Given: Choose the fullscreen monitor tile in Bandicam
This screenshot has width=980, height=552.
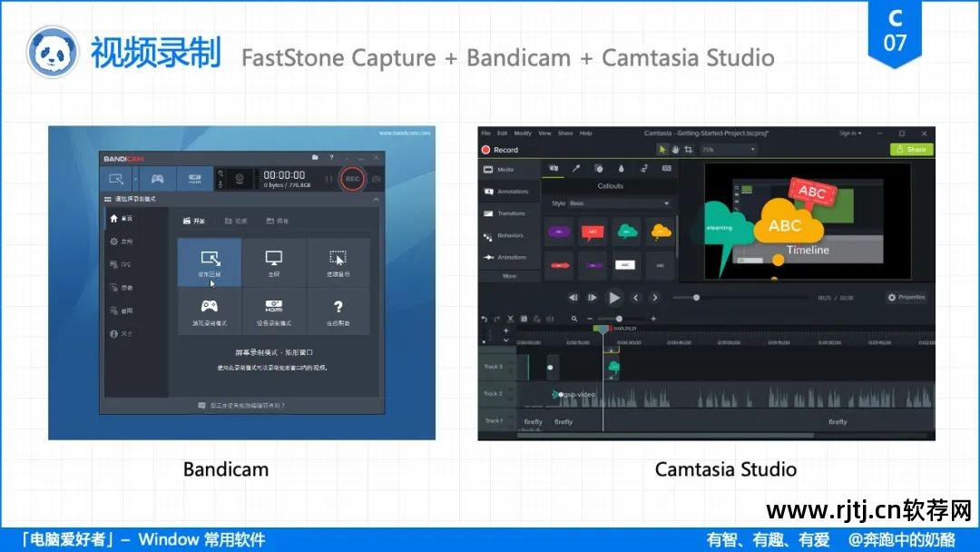Looking at the screenshot, I should [x=274, y=262].
